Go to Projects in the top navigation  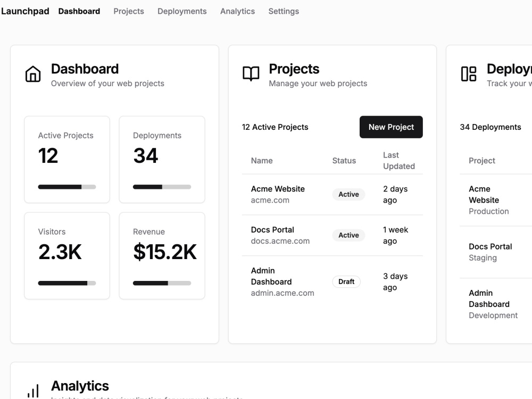tap(129, 11)
